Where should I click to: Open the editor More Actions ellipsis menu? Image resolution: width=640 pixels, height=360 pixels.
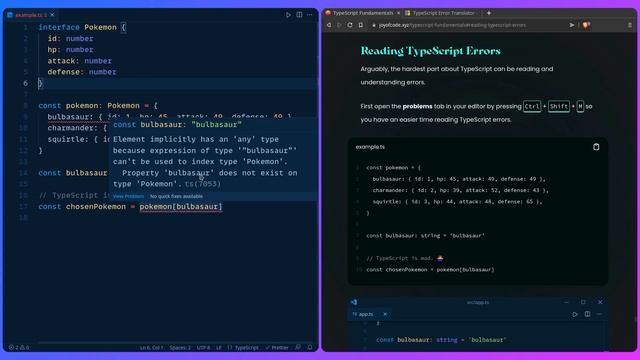pyautogui.click(x=310, y=15)
